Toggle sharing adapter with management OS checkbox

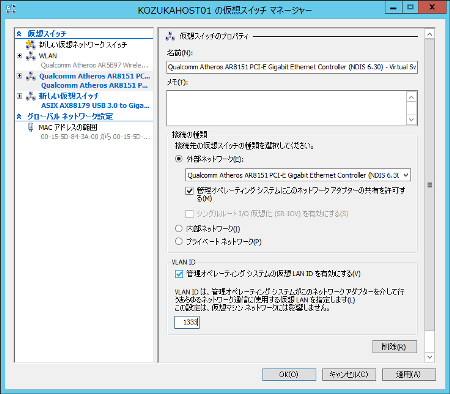pos(189,191)
